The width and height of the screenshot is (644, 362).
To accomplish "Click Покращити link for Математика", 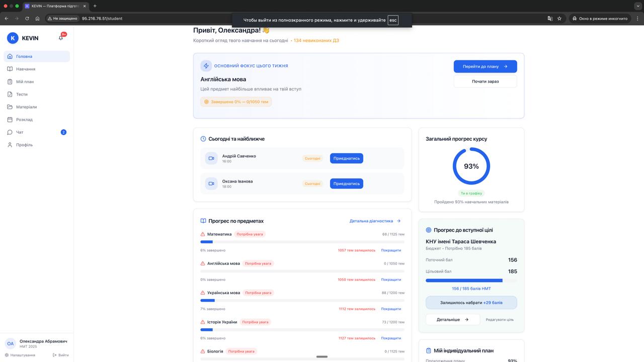I will [391, 250].
